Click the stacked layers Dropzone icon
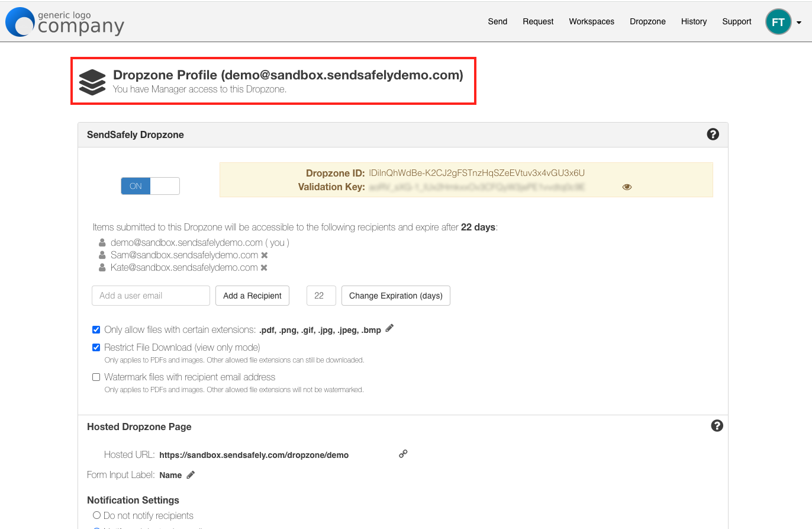The width and height of the screenshot is (812, 529). pyautogui.click(x=92, y=82)
